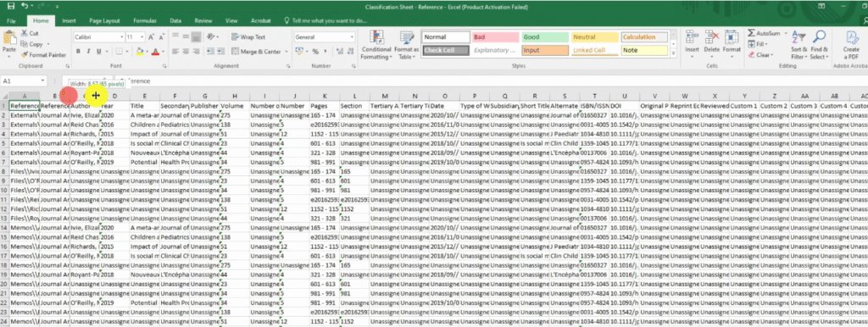Decrease the cell indent
The height and width of the screenshot is (327, 868).
pyautogui.click(x=210, y=52)
